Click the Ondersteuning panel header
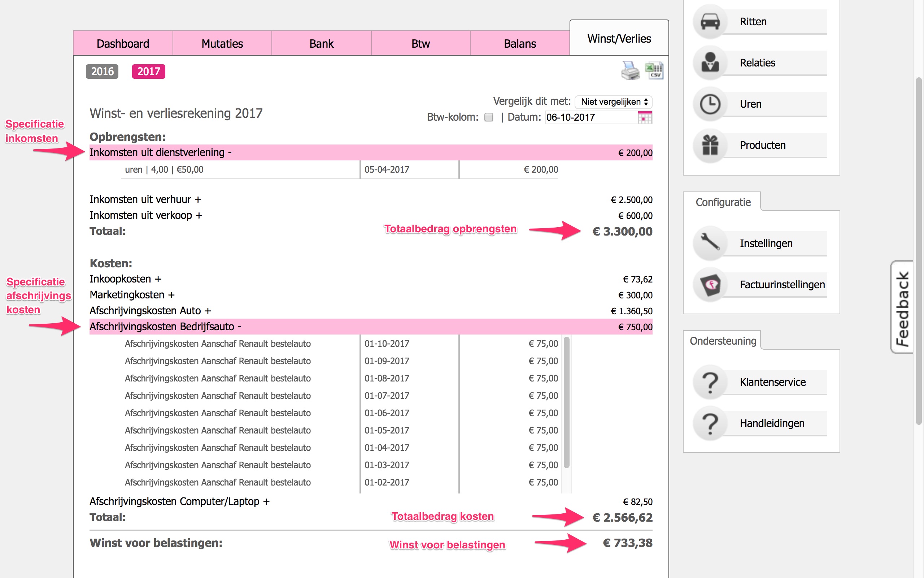The height and width of the screenshot is (578, 924). pyautogui.click(x=723, y=341)
